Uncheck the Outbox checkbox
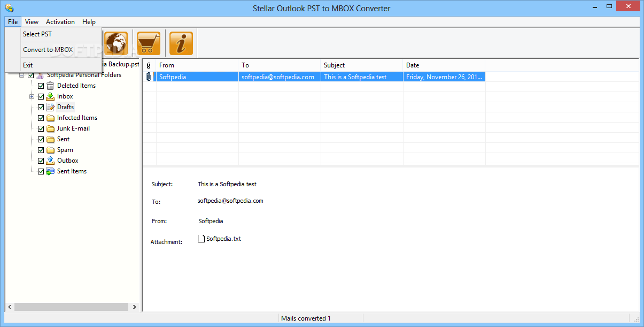Screen dimensions: 644x327 coord(41,161)
